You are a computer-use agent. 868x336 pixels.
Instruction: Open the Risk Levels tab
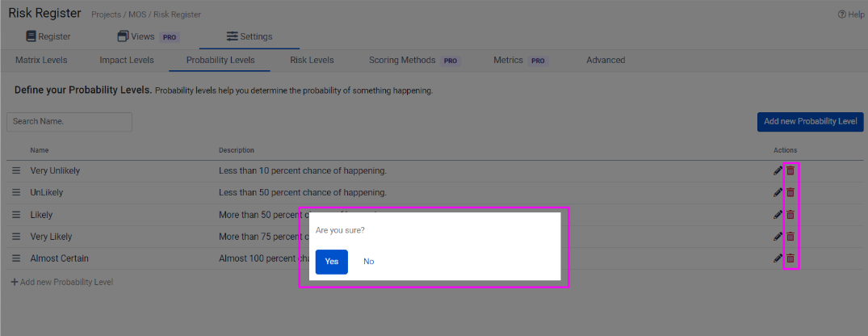(x=312, y=60)
